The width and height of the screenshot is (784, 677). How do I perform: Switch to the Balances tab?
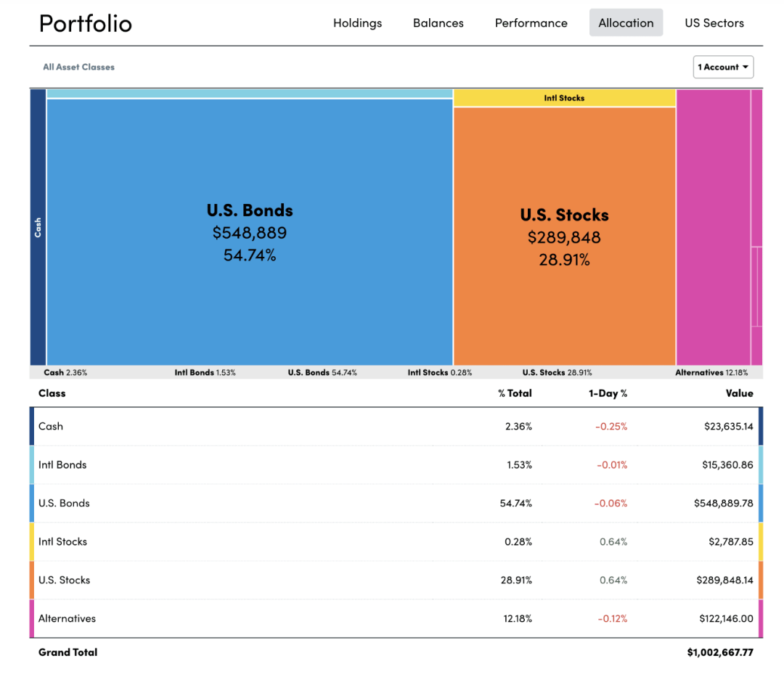pyautogui.click(x=438, y=23)
